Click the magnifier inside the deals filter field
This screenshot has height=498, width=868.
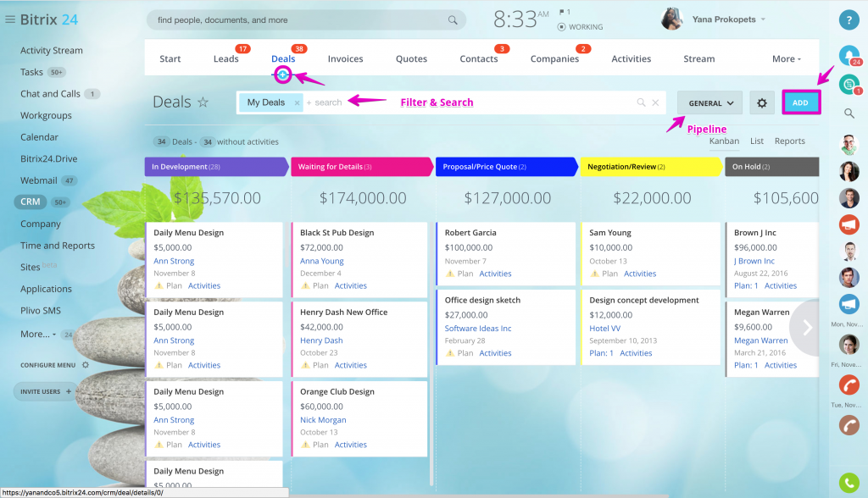[x=641, y=102]
